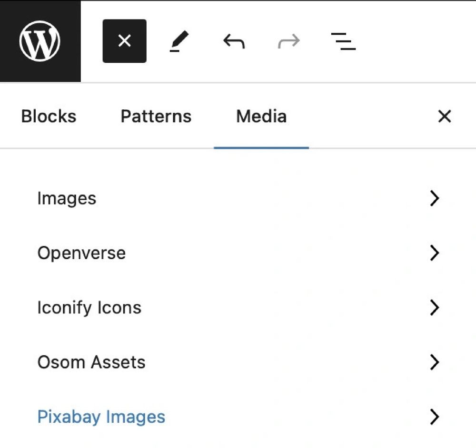This screenshot has width=476, height=448.
Task: Open the Openverse media category
Action: [x=81, y=253]
